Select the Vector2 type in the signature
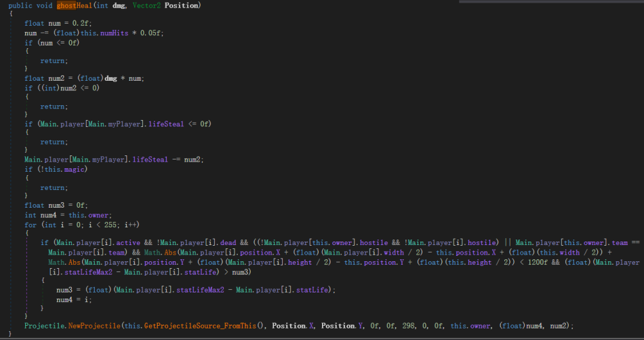 click(x=146, y=5)
